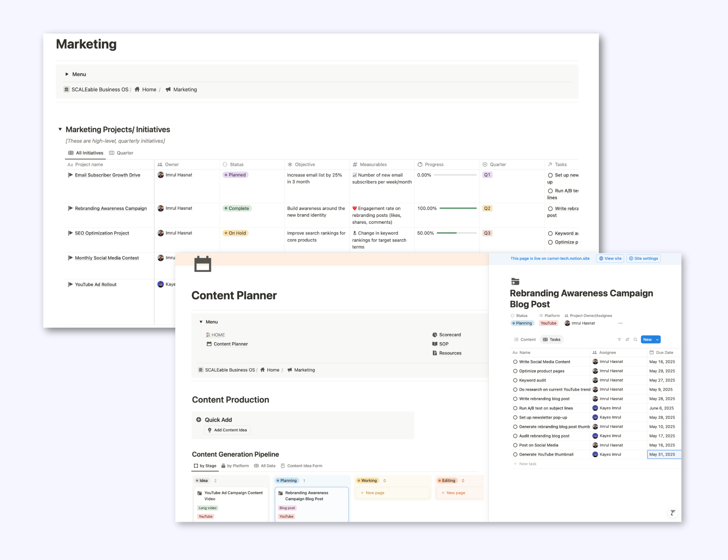Image resolution: width=728 pixels, height=560 pixels.
Task: Open the Home breadcrumb icon on Marketing page
Action: pos(137,90)
